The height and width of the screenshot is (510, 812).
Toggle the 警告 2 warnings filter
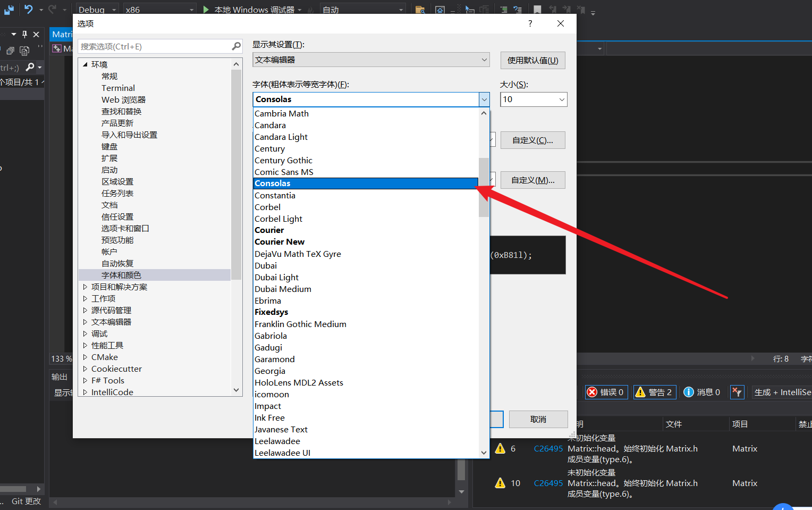[x=655, y=392]
